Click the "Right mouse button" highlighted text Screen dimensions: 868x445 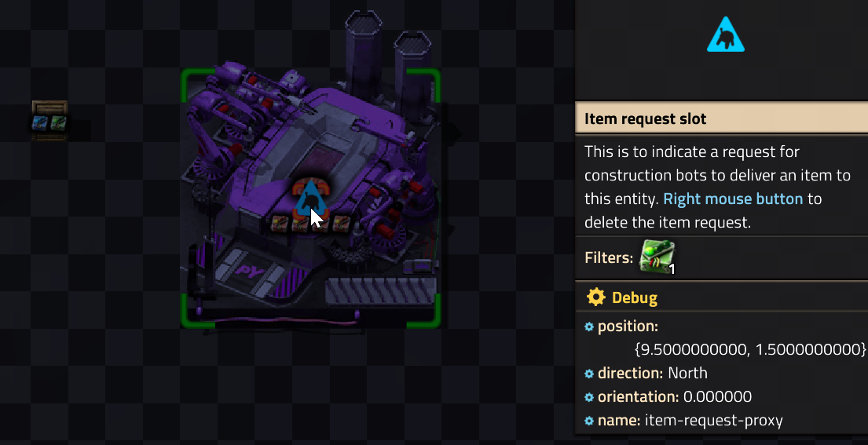(x=733, y=199)
